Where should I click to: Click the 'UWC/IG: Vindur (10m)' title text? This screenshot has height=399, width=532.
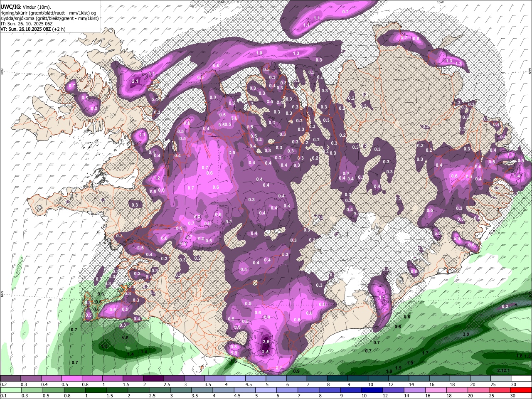26,7
